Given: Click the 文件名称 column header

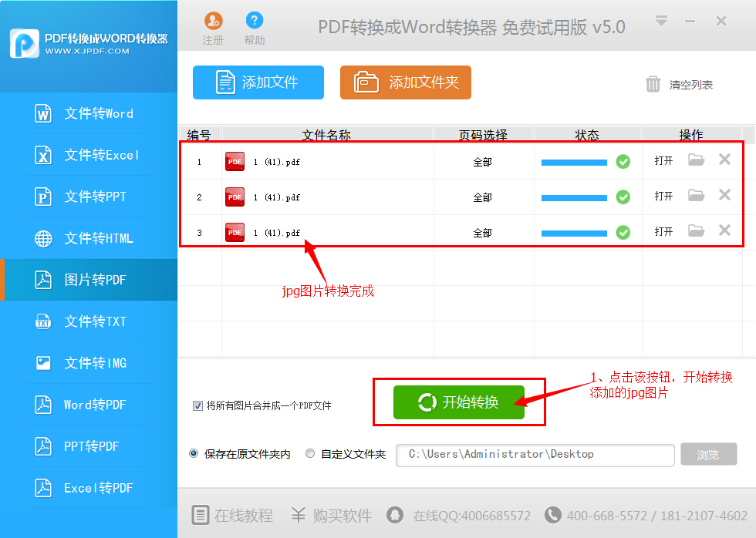Looking at the screenshot, I should 327,135.
